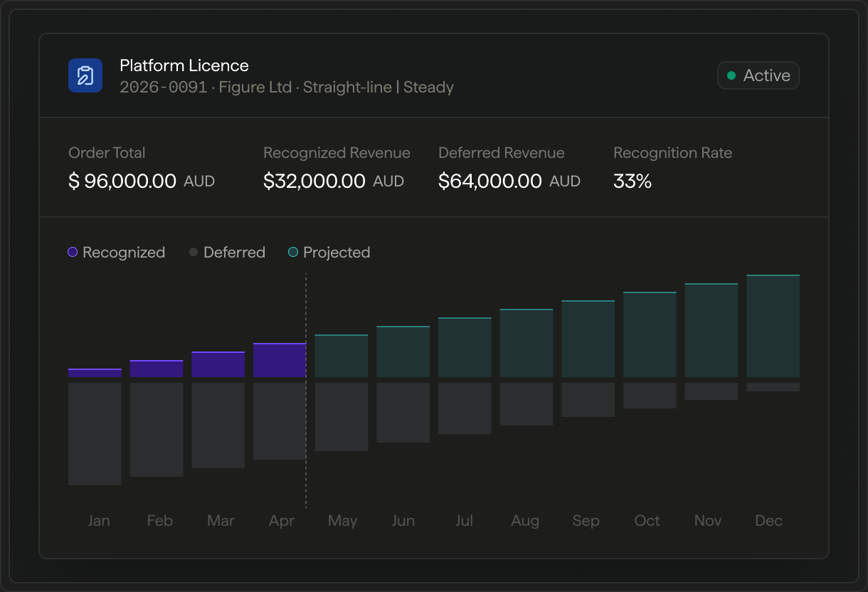Click the Recognized Revenue value $32,000.00

pyautogui.click(x=314, y=181)
